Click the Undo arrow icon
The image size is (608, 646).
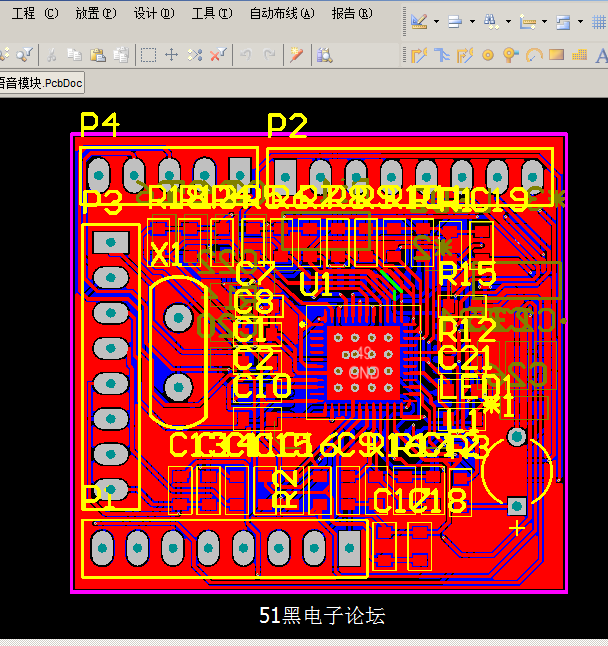[x=246, y=54]
